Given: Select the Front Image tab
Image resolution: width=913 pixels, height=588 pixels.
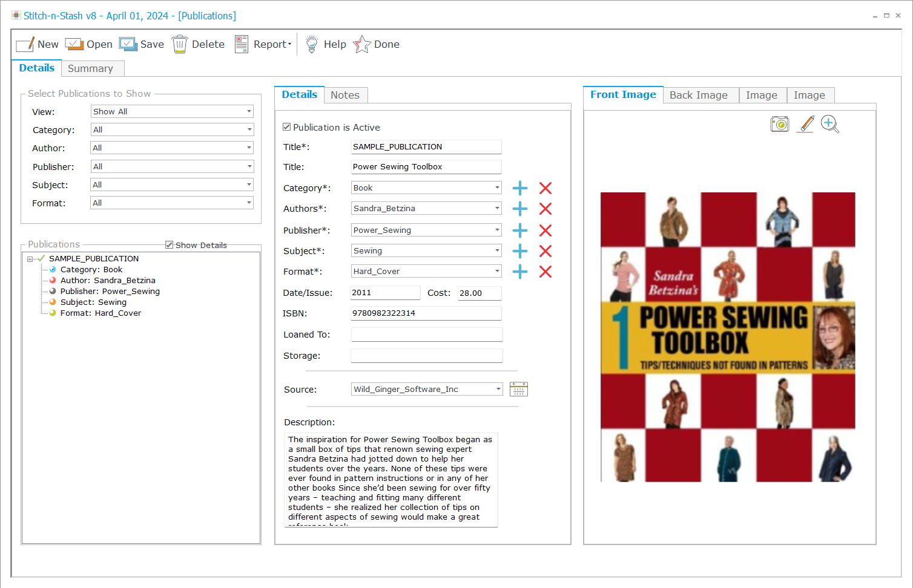Looking at the screenshot, I should click(623, 94).
